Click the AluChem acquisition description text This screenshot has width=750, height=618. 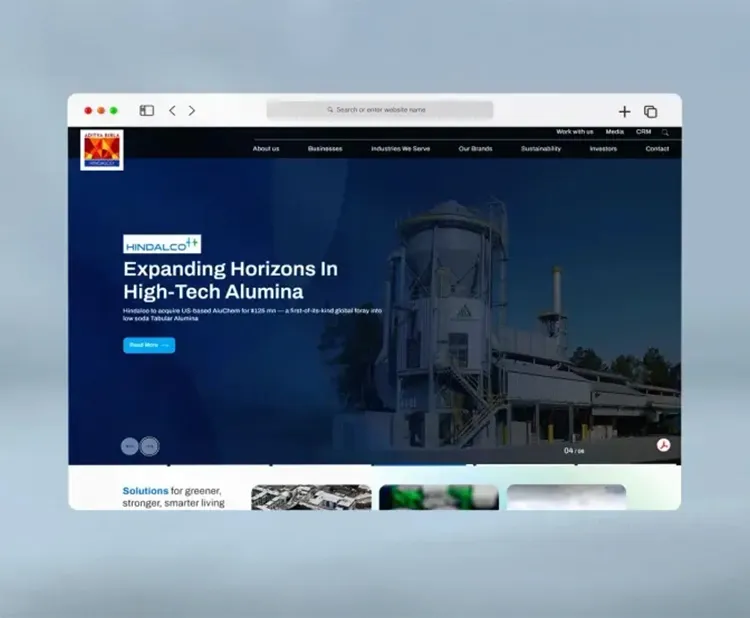[253, 314]
